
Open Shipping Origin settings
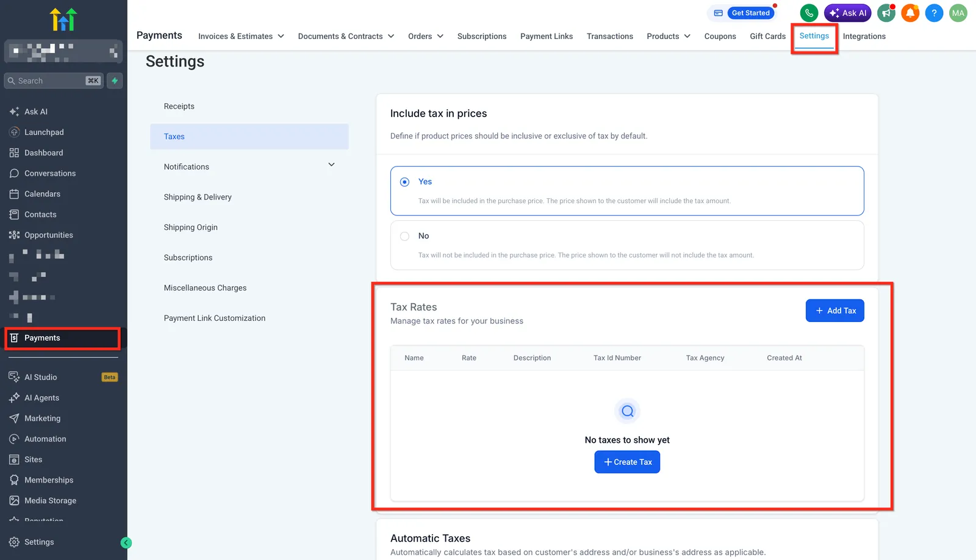pyautogui.click(x=249, y=228)
